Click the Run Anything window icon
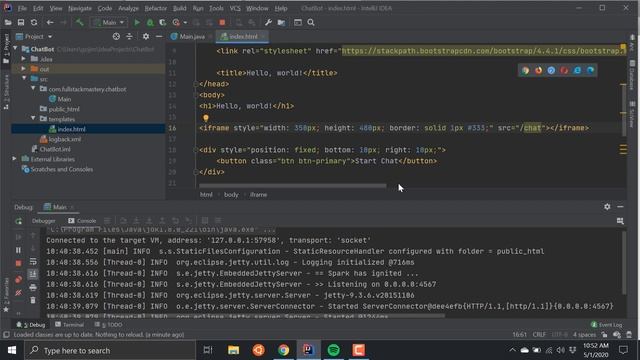 [x=298, y=22]
